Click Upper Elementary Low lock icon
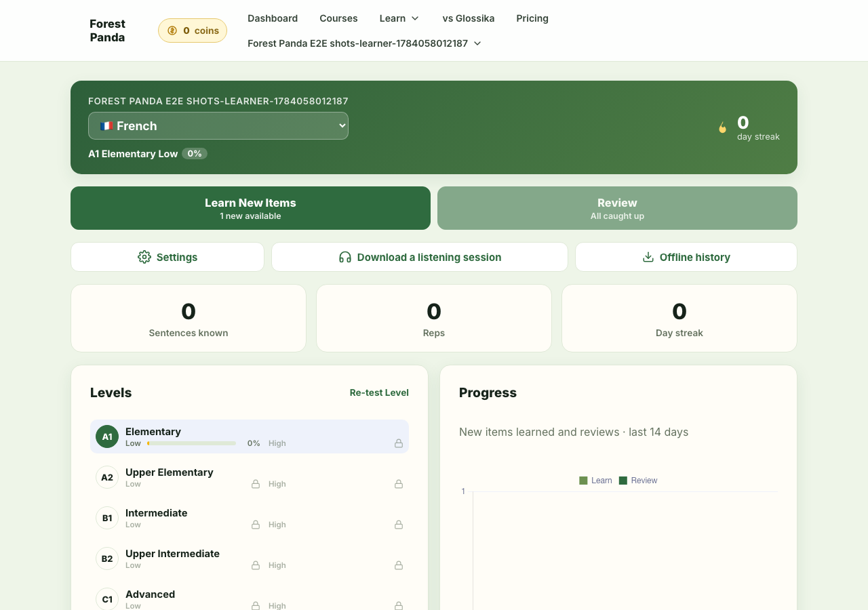Image resolution: width=868 pixels, height=610 pixels. pyautogui.click(x=256, y=484)
